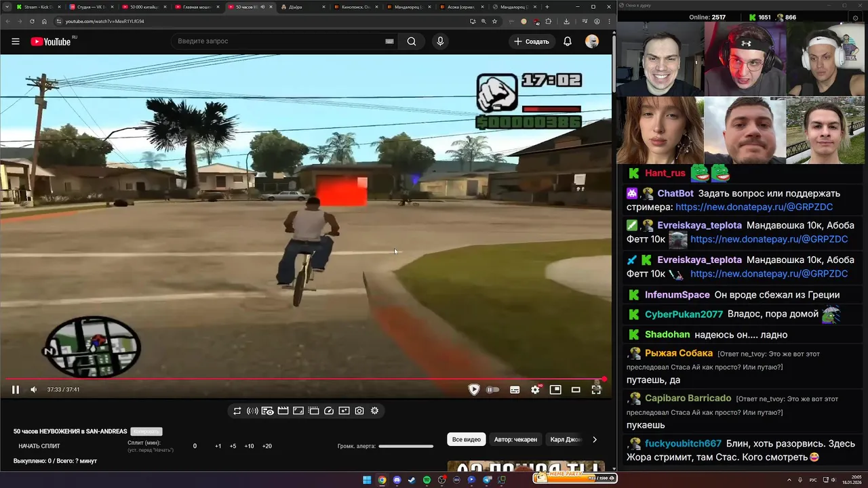Image resolution: width=868 pixels, height=488 pixels.
Task: Switch to miniplayer mode
Action: tap(555, 390)
